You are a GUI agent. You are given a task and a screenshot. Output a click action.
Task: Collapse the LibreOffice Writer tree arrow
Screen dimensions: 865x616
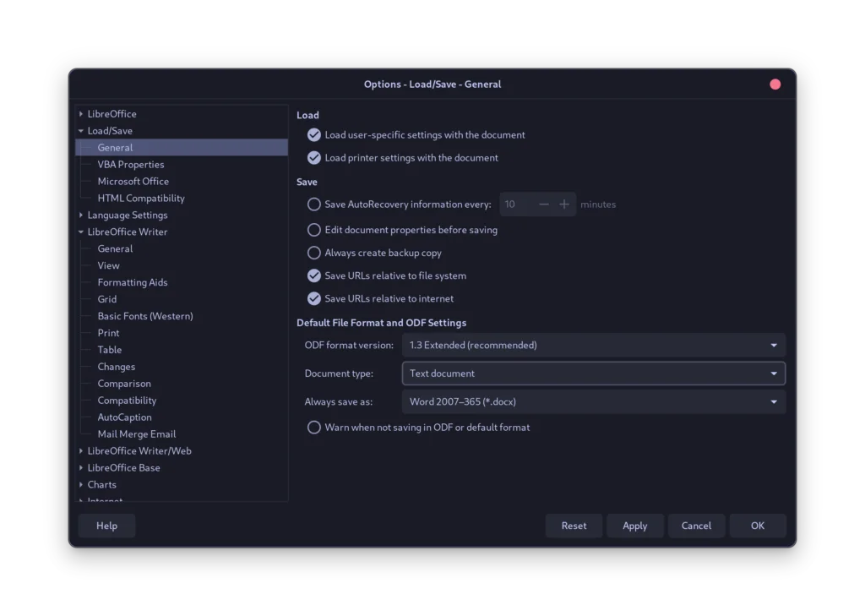[x=81, y=232]
